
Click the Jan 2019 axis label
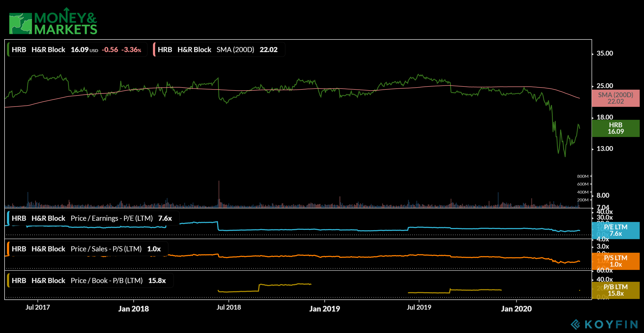click(325, 309)
